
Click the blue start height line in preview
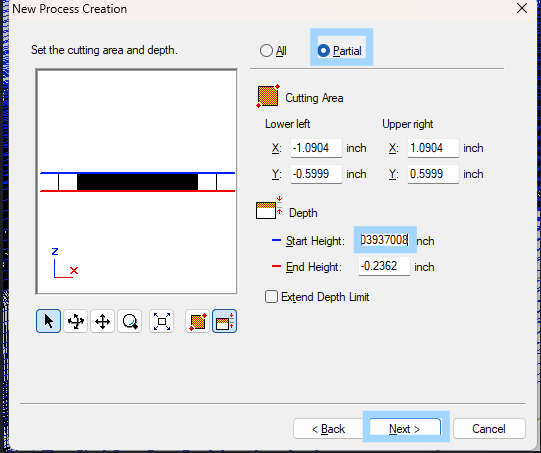pos(138,173)
